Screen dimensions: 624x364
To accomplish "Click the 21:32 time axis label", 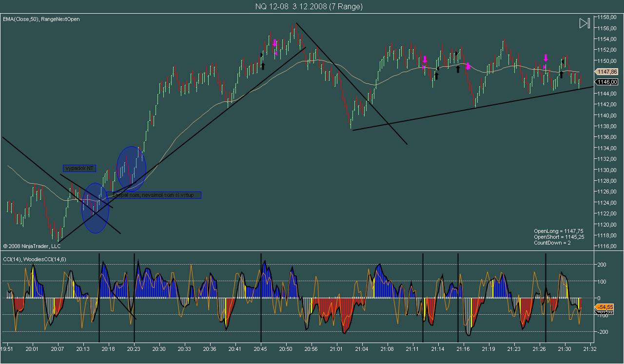I will [590, 349].
